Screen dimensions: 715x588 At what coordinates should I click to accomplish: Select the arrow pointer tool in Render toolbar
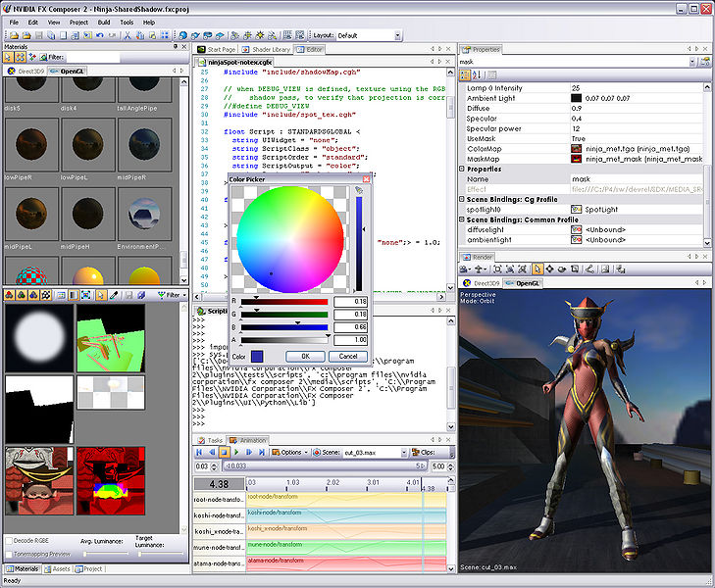click(537, 269)
